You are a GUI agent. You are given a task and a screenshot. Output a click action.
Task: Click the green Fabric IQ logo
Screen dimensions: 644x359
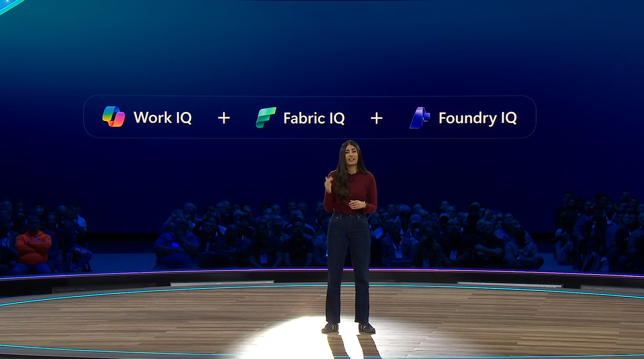click(x=266, y=117)
